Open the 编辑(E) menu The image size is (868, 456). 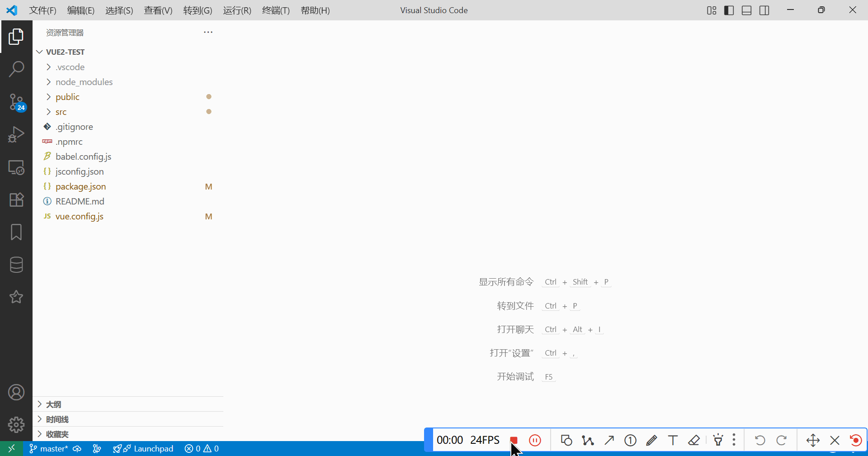[81, 10]
